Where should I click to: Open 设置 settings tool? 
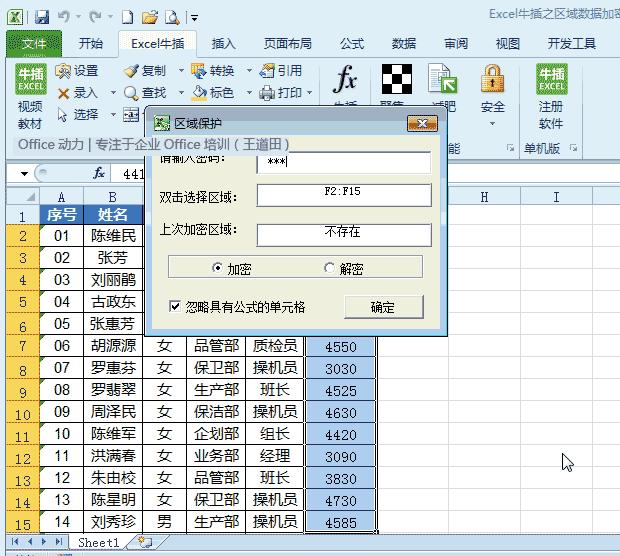click(77, 71)
